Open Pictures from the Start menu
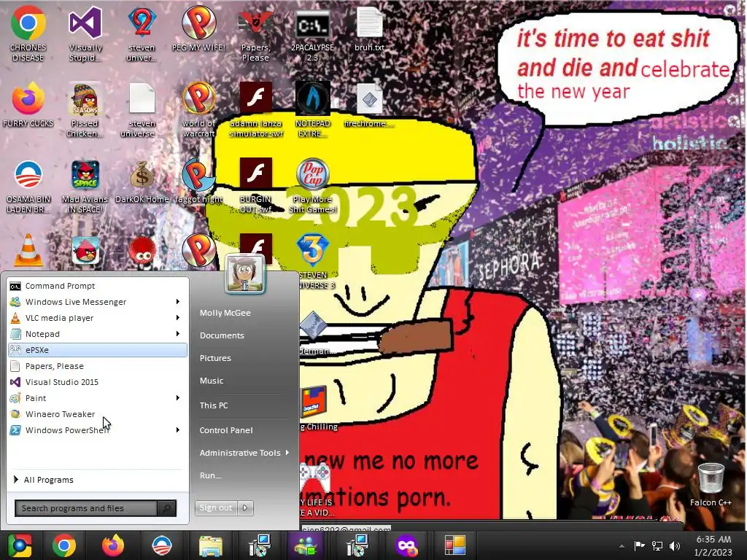 pos(215,357)
